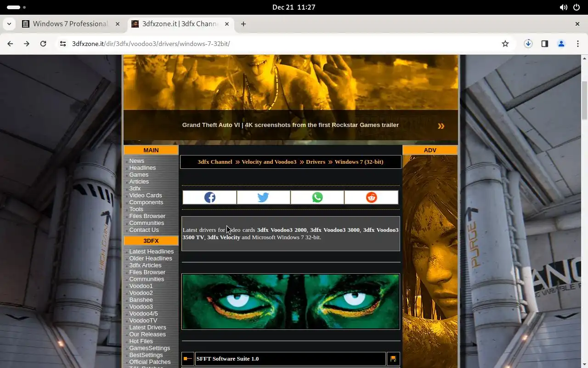Open Official Patches link

(x=150, y=362)
